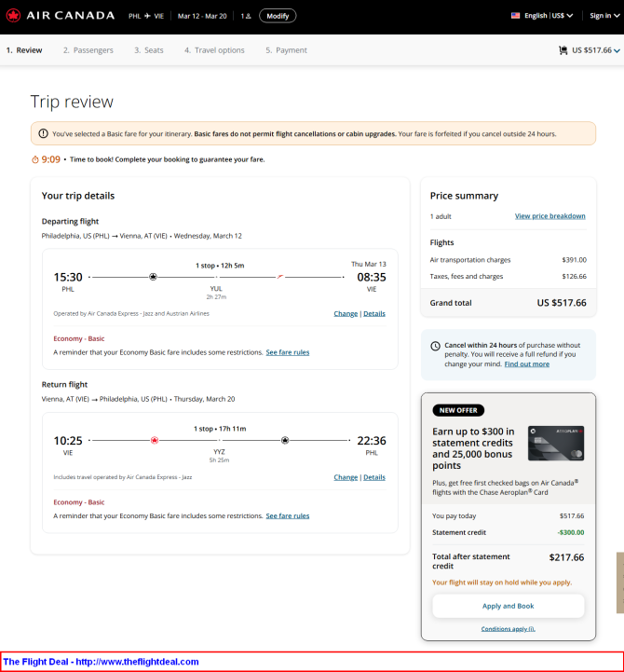Click the Star Alliance icon on the departing flight line
Screen dimensions: 624x672
pos(153,277)
